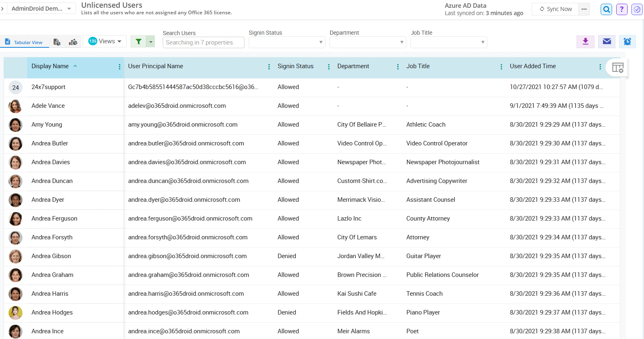644x339 pixels.
Task: Focus the Search Users input field
Action: [x=203, y=42]
